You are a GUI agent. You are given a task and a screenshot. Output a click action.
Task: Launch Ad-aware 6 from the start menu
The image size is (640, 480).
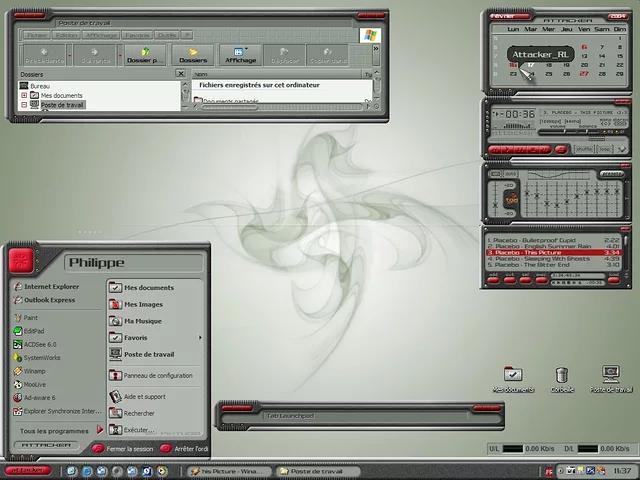40,396
